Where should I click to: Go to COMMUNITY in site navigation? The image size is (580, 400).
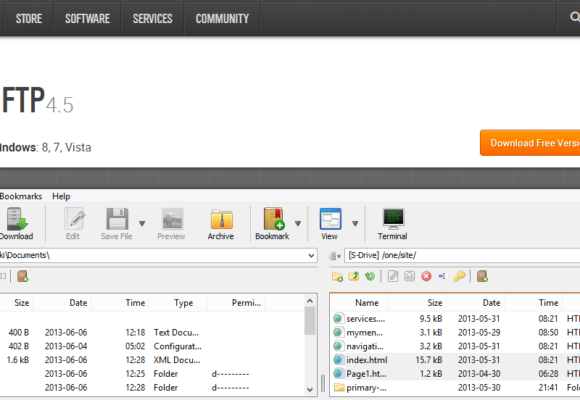pos(222,19)
